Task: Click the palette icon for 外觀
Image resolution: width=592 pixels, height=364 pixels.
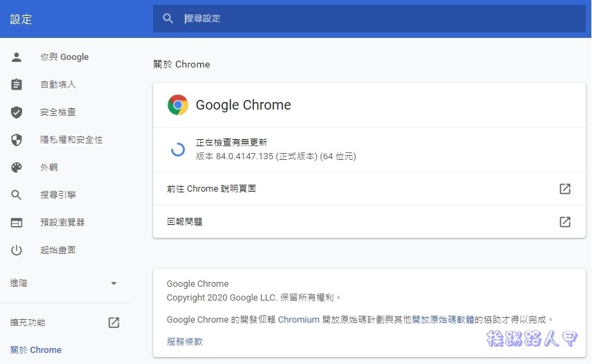Action: (x=17, y=167)
